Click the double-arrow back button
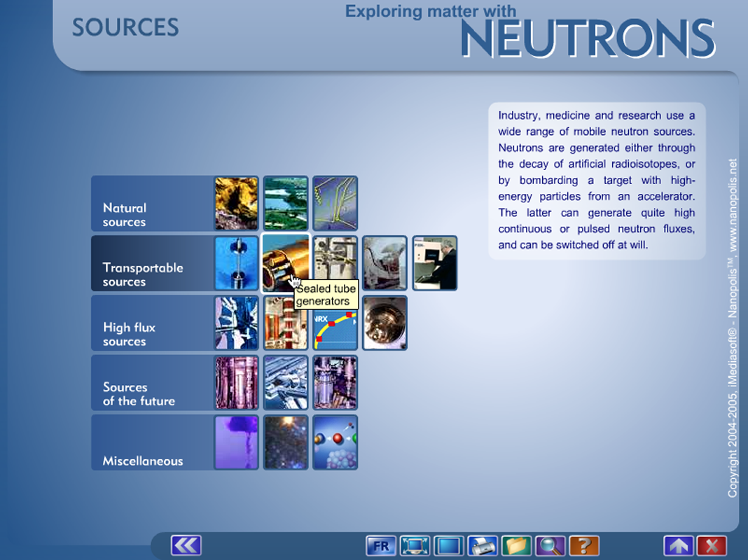 [186, 545]
